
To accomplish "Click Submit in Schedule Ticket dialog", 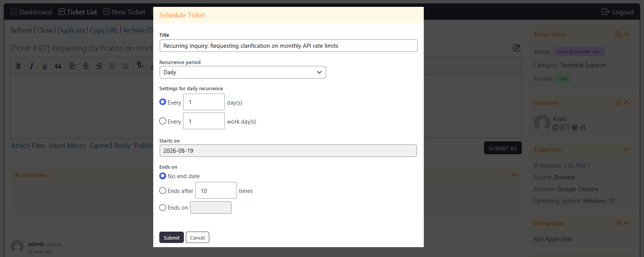I will [x=171, y=237].
